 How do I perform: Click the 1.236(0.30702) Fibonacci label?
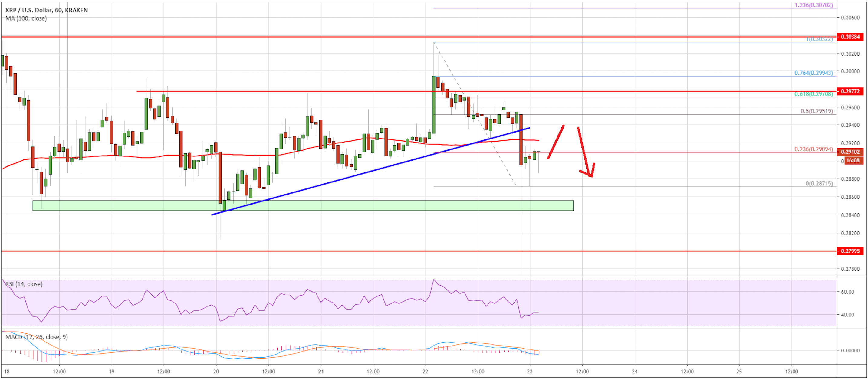pos(814,5)
